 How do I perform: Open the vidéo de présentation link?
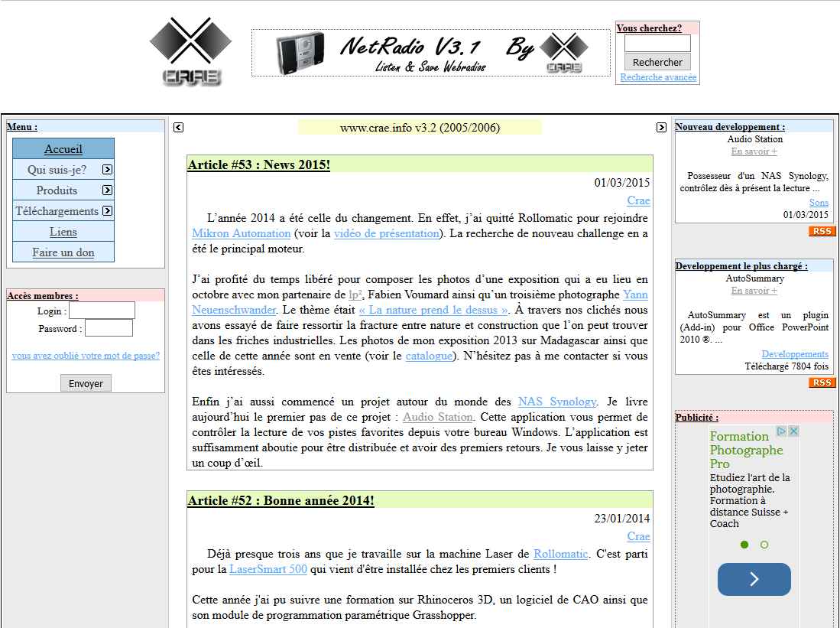tap(386, 233)
